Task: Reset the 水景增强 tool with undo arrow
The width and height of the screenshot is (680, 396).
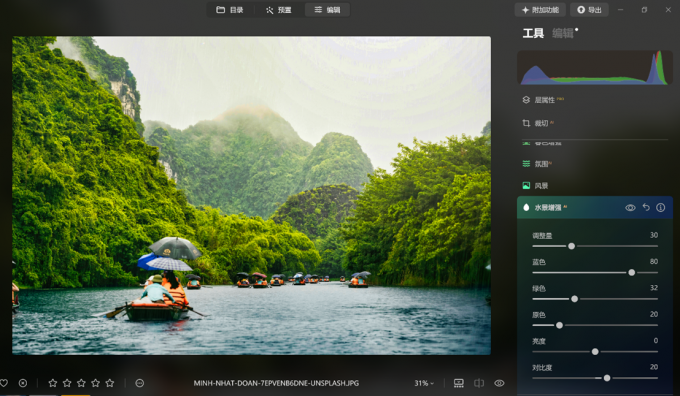Action: 646,207
